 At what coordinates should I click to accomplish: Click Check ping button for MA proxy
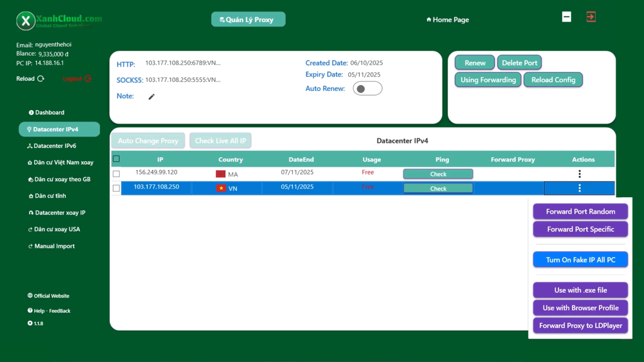pyautogui.click(x=438, y=174)
